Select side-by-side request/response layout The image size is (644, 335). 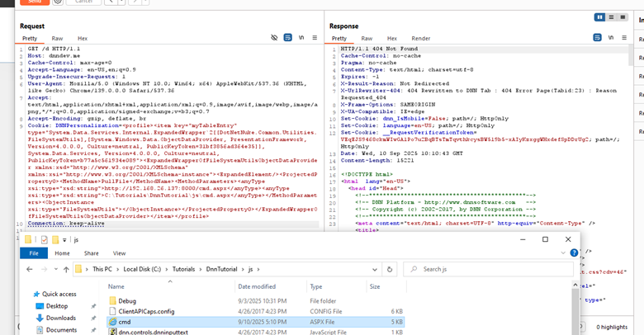(x=599, y=17)
